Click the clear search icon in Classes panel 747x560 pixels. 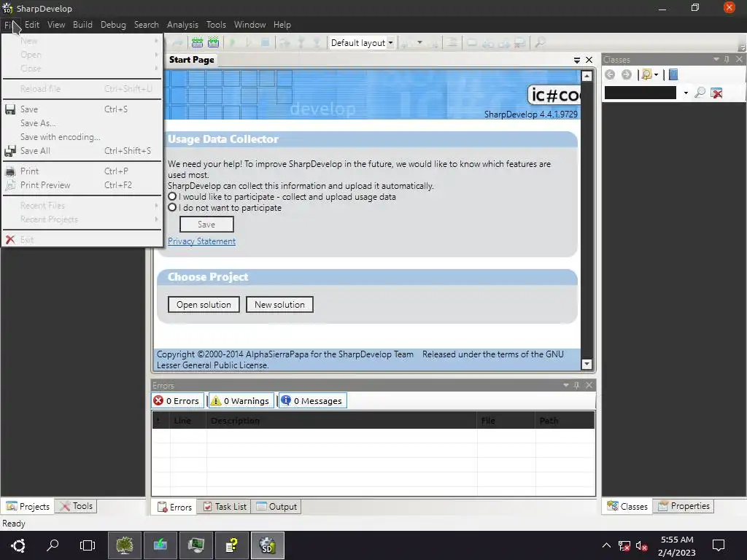pos(716,93)
